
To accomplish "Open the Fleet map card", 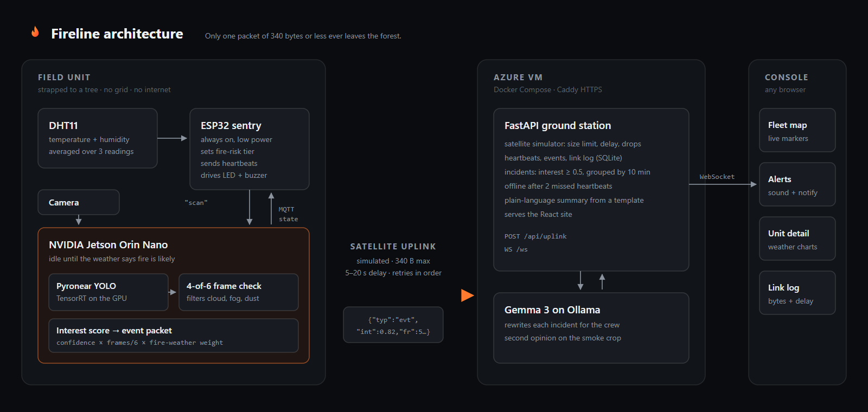I will point(797,130).
